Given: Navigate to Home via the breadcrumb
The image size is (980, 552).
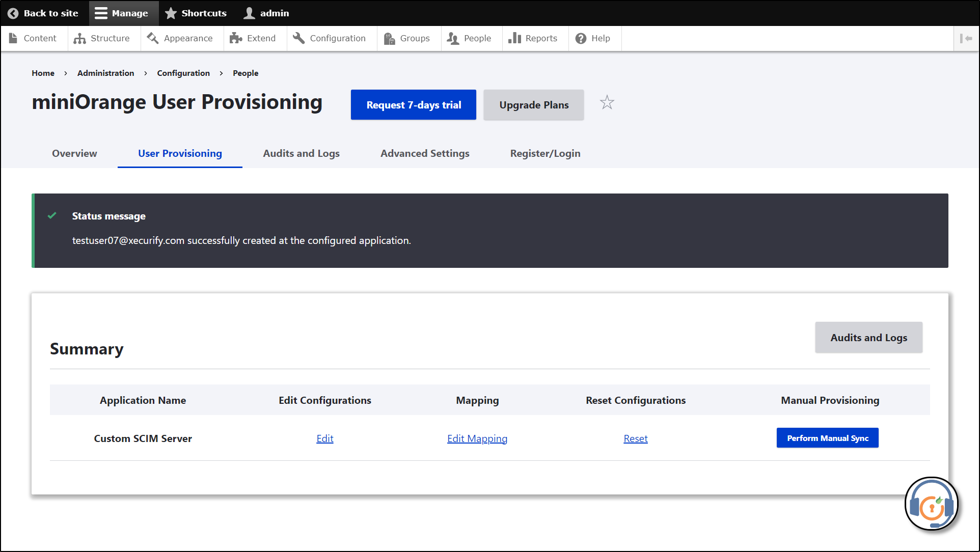Looking at the screenshot, I should pyautogui.click(x=43, y=73).
